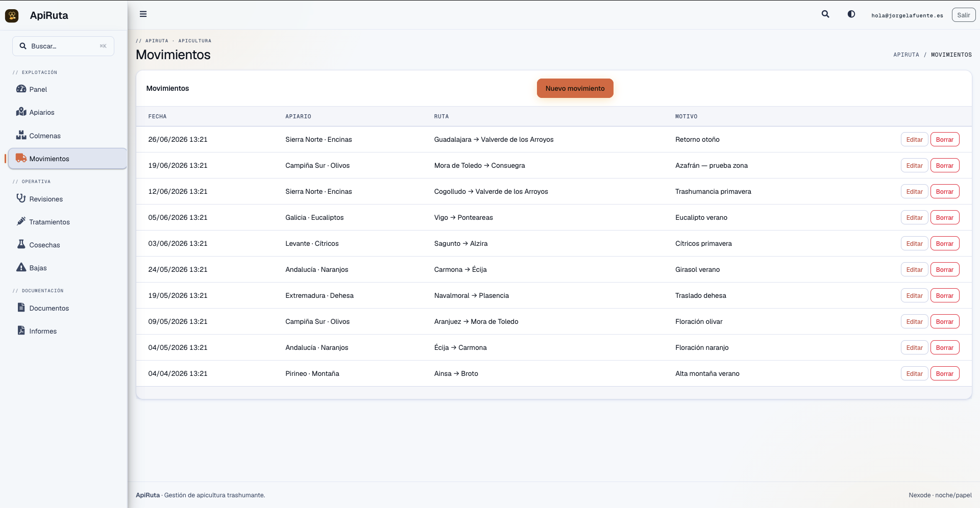Delete the Alta montaña verano movement
Screen dimensions: 980x508
[x=944, y=374]
